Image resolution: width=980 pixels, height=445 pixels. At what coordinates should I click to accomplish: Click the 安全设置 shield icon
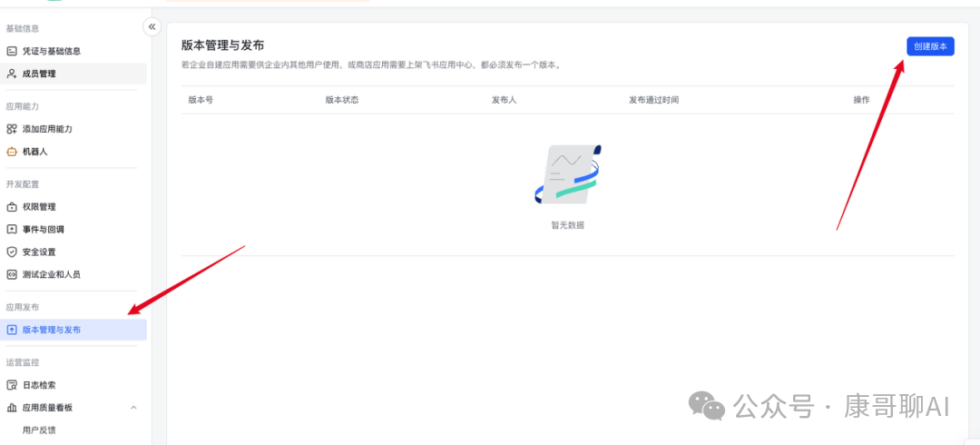pos(11,252)
